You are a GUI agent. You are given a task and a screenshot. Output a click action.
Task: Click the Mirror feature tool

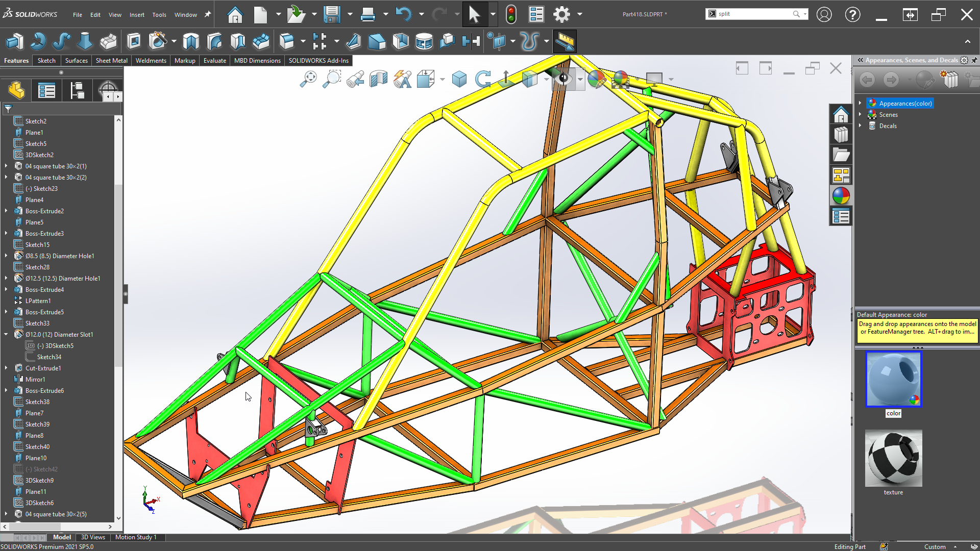[471, 41]
